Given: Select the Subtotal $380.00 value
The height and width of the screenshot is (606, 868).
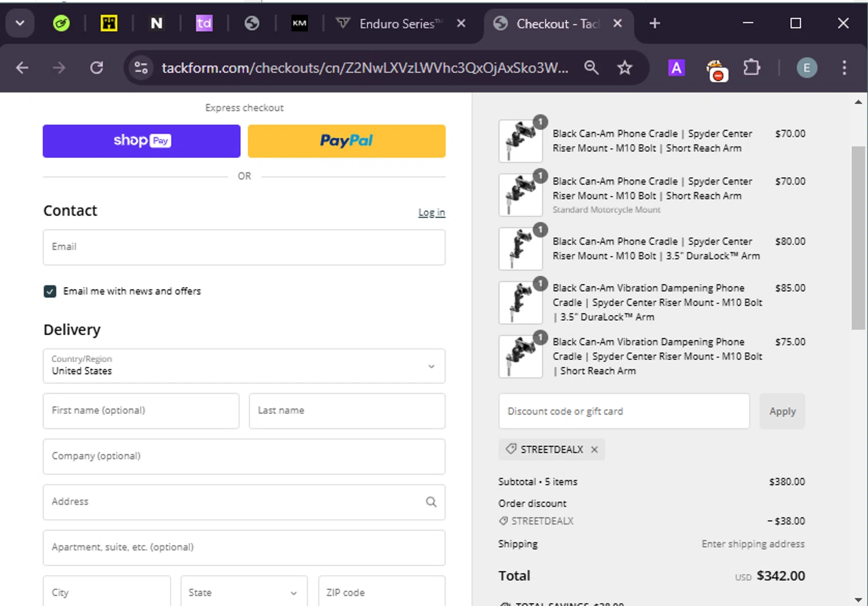Looking at the screenshot, I should (x=787, y=482).
